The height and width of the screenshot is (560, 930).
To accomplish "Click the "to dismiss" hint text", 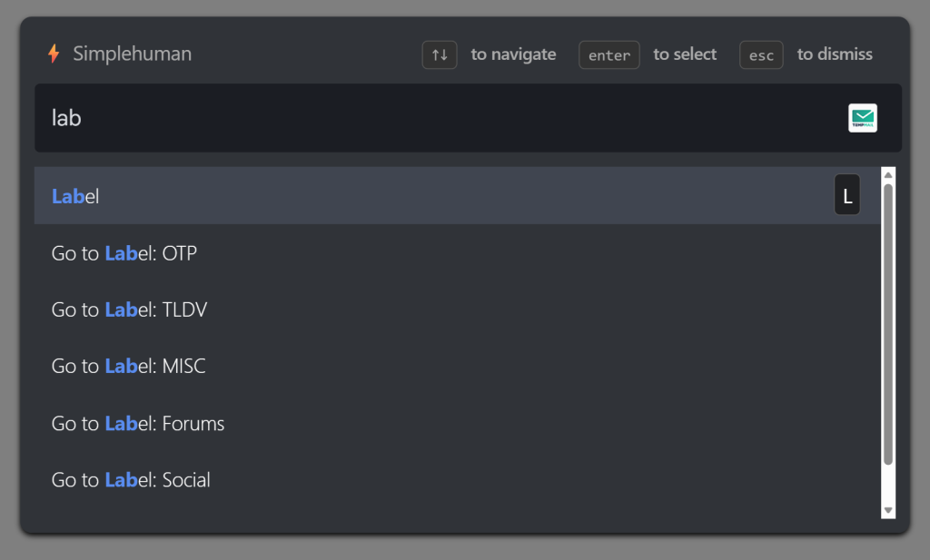I will click(835, 54).
